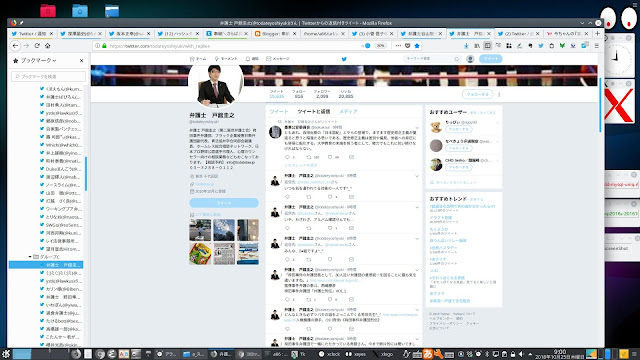Open the downloads arrow in the toolbar

[466, 46]
